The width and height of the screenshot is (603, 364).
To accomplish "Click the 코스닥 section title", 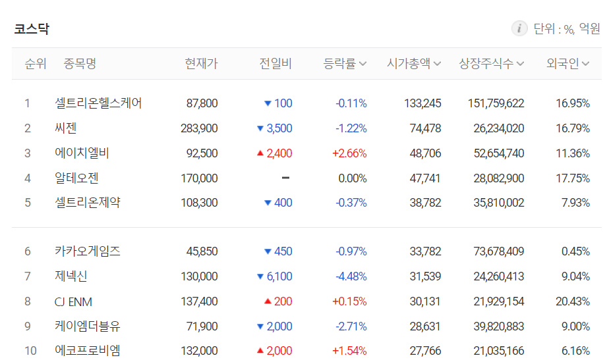I will [32, 29].
